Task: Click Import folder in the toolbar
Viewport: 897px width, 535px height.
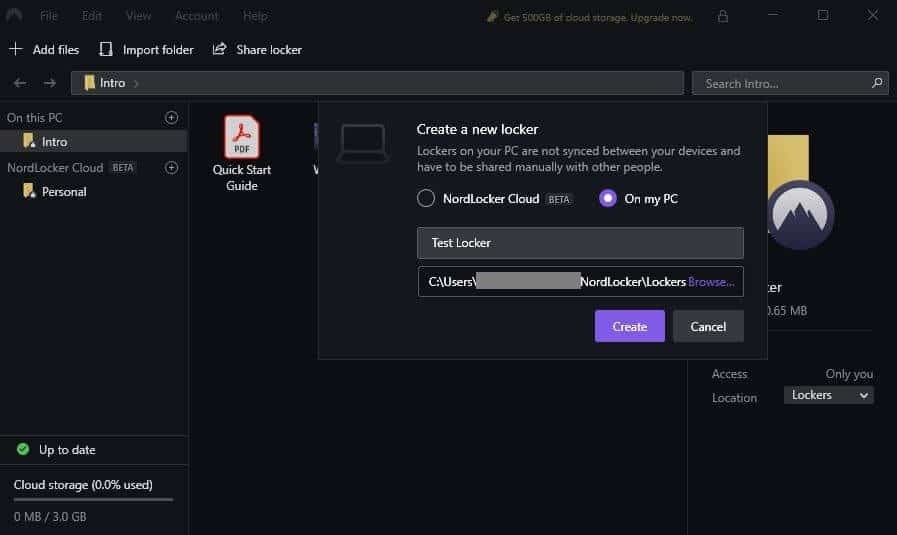Action: coord(146,50)
